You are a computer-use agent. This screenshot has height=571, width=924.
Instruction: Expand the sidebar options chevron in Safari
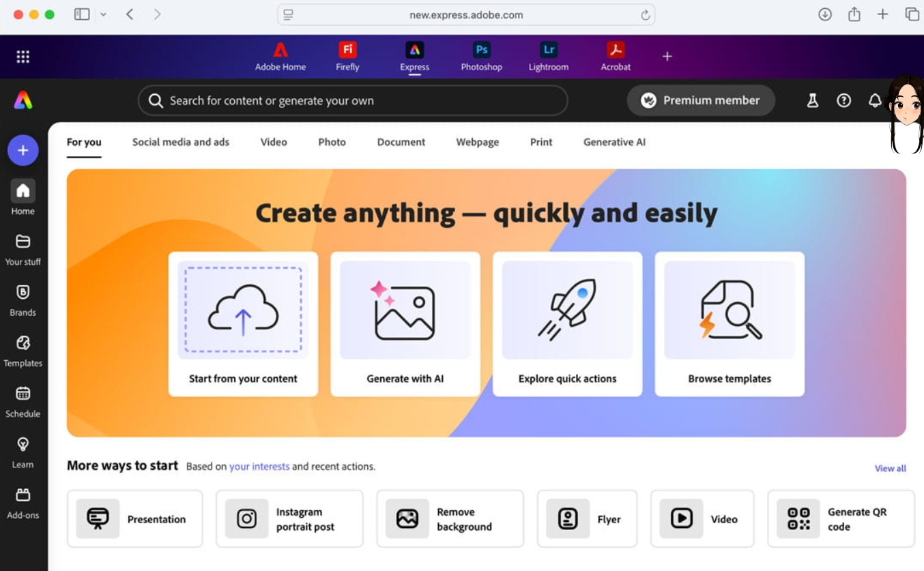pyautogui.click(x=103, y=14)
